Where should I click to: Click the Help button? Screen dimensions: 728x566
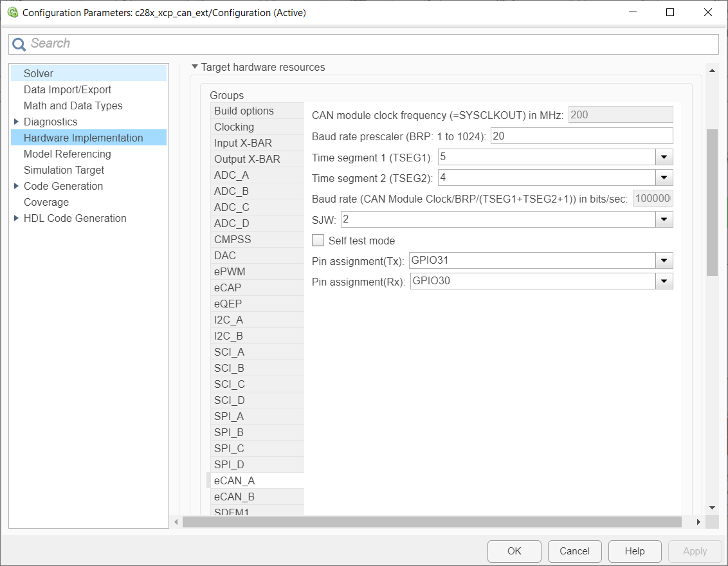634,551
